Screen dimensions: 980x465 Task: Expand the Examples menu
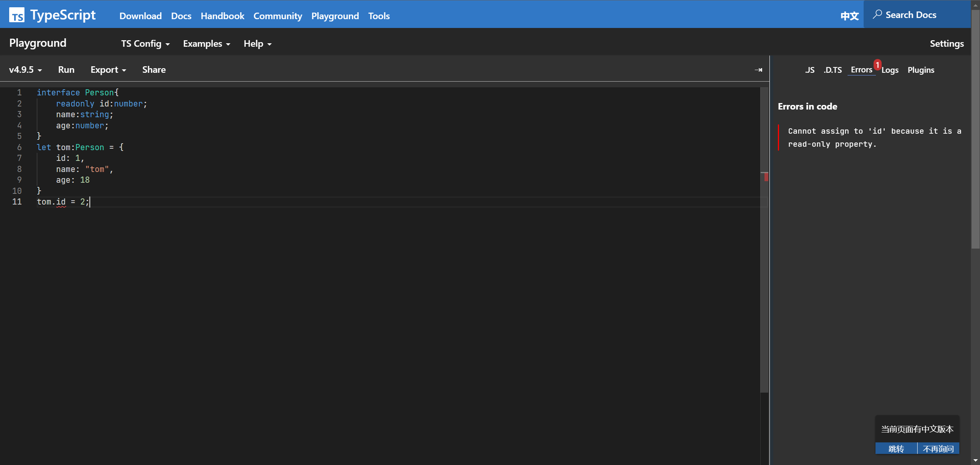206,44
